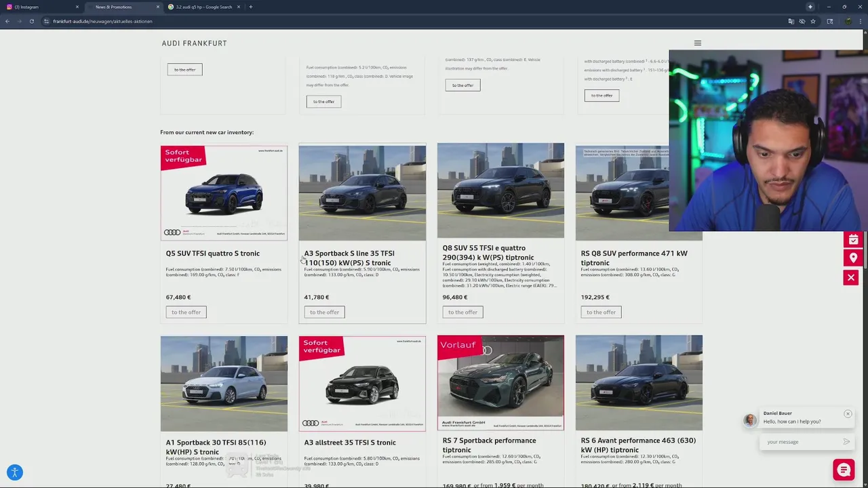Switch to the Instagram tab
This screenshot has width=868, height=488.
[x=42, y=7]
